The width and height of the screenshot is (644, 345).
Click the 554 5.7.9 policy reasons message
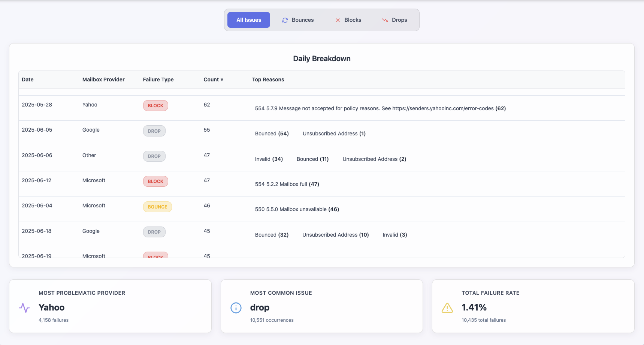pos(380,108)
